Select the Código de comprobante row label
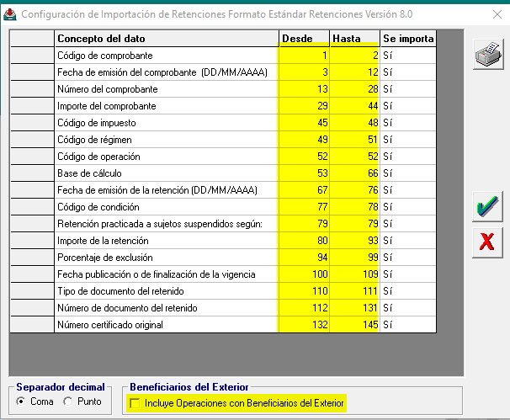 [104, 56]
